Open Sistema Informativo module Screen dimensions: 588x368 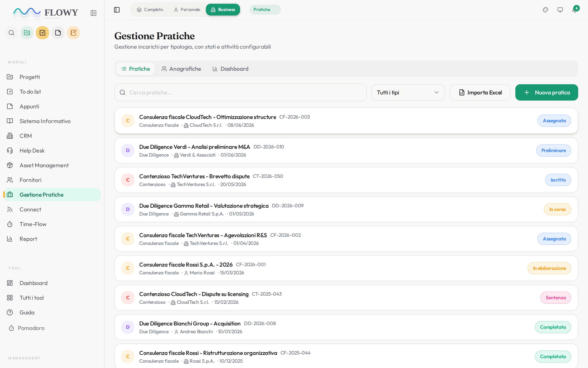click(52, 121)
